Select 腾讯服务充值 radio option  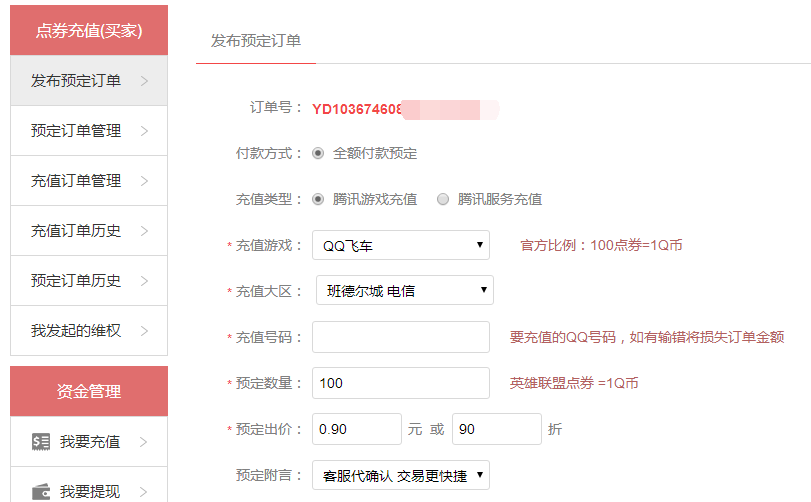[x=443, y=199]
